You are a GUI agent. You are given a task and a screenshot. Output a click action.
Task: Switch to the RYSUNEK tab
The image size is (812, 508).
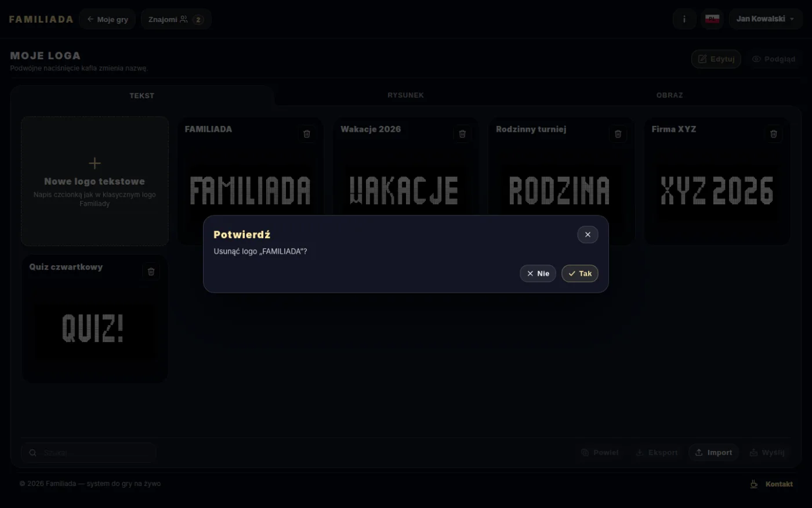coord(405,95)
